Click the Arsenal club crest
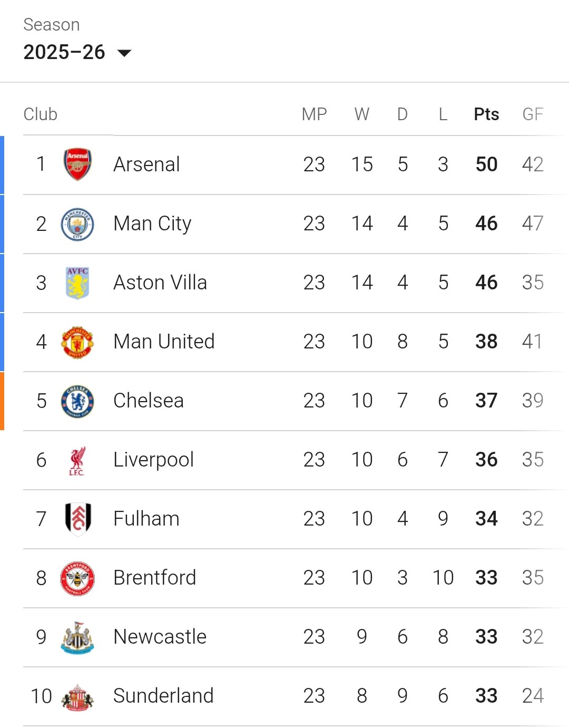 (x=77, y=164)
